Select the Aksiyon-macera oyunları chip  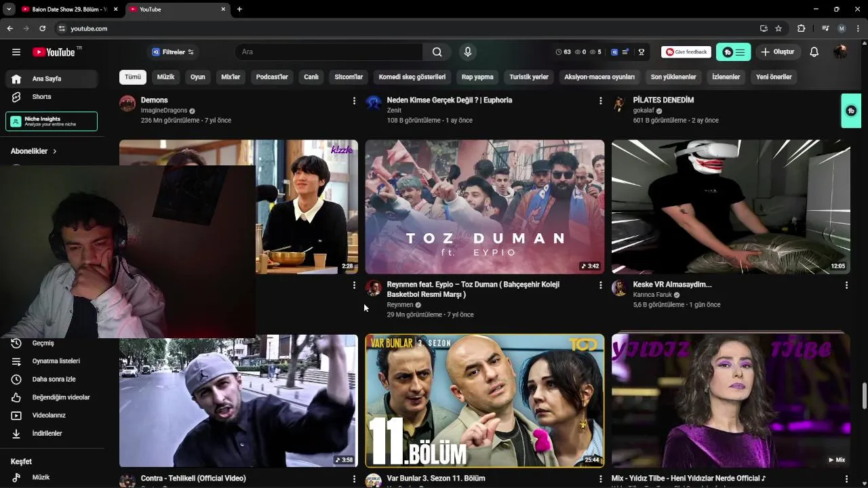599,77
